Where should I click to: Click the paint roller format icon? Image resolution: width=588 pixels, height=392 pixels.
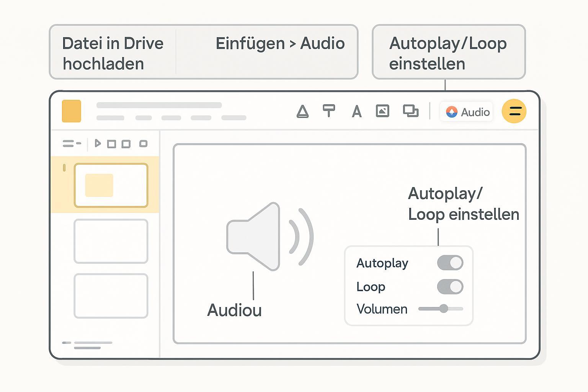click(x=329, y=111)
